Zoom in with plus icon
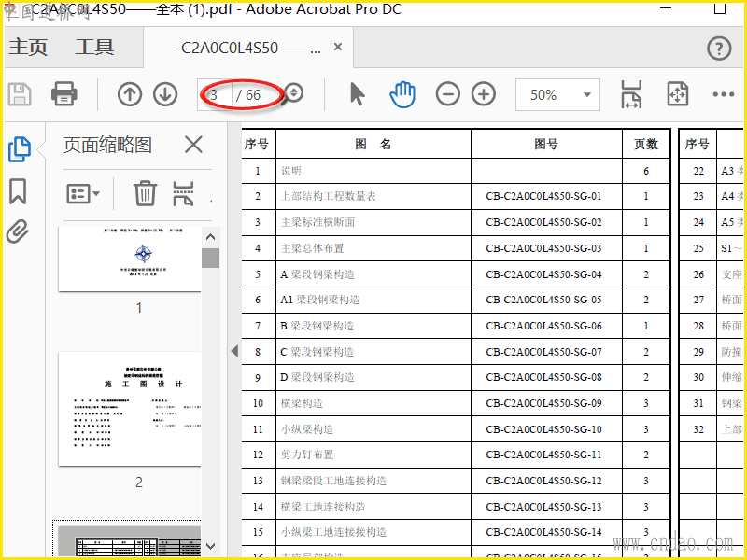The image size is (747, 560). click(484, 94)
